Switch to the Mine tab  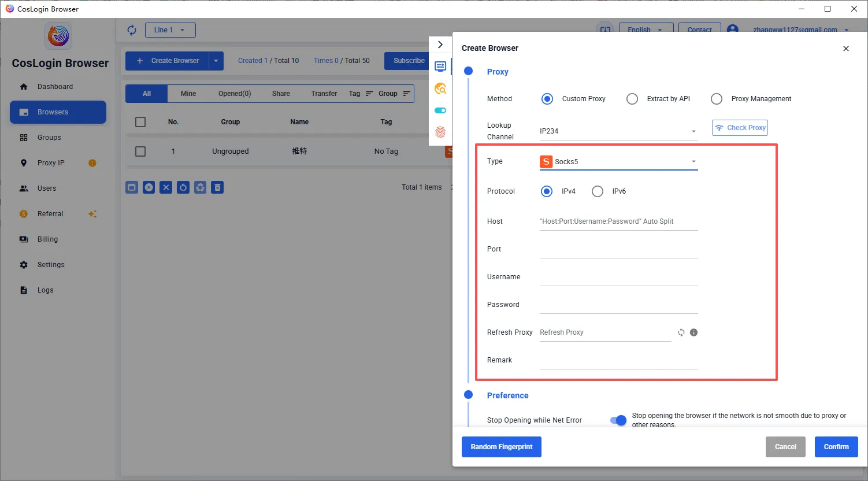click(x=188, y=94)
